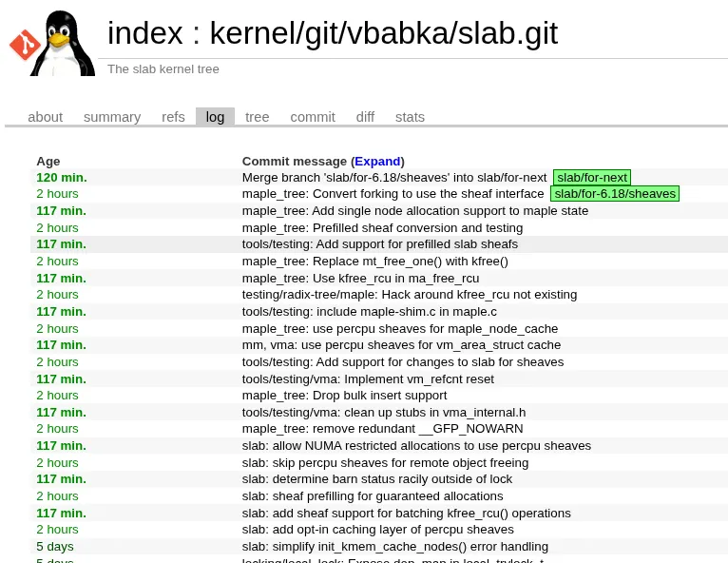
Task: Select the log tab
Action: 215,117
